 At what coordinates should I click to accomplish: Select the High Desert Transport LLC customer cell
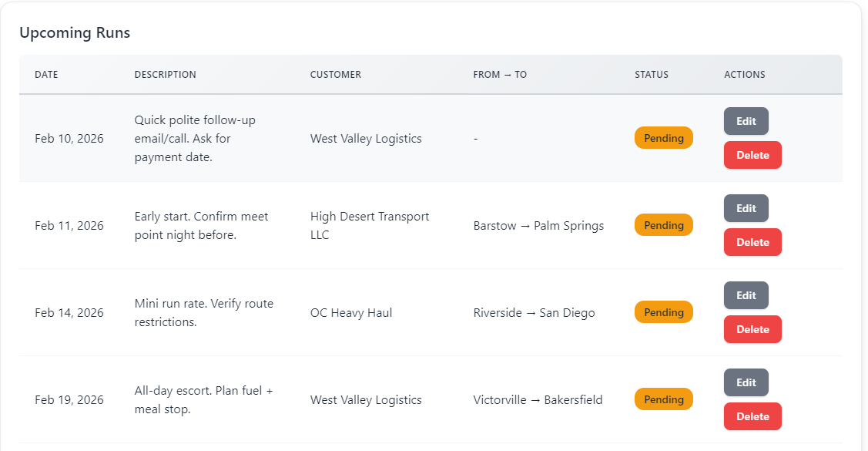(x=370, y=225)
